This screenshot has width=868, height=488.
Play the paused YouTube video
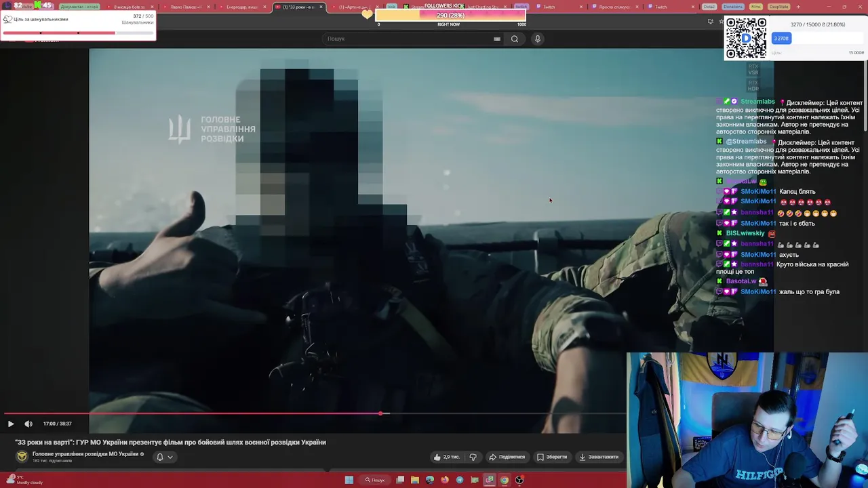(x=11, y=424)
